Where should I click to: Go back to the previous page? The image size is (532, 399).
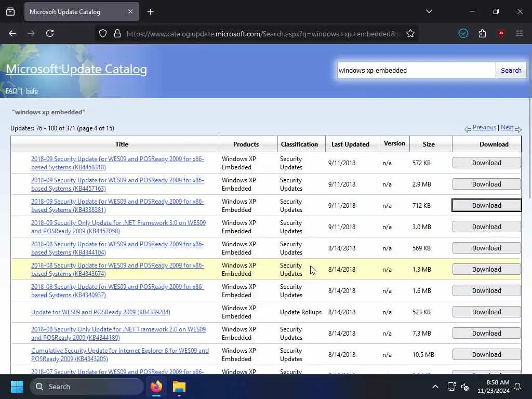coord(12,33)
